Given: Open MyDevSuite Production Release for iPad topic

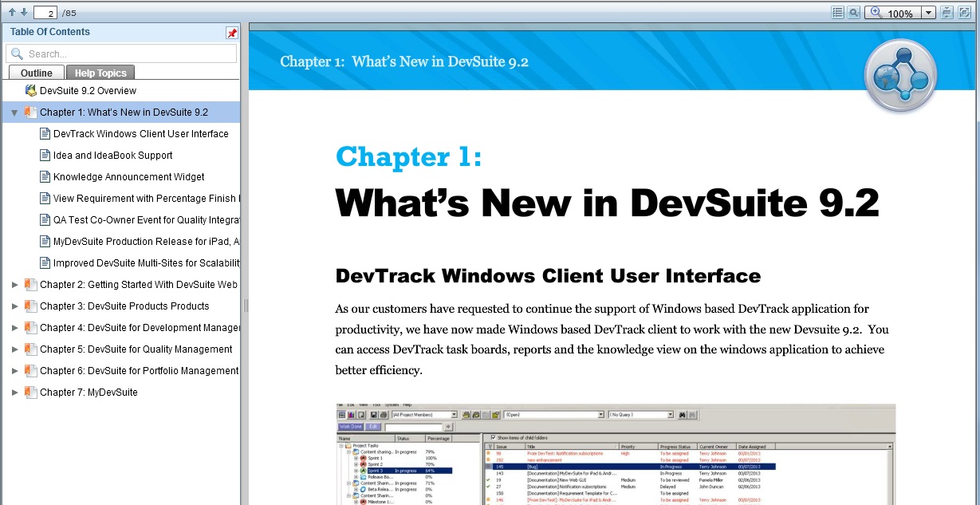Looking at the screenshot, I should point(146,242).
